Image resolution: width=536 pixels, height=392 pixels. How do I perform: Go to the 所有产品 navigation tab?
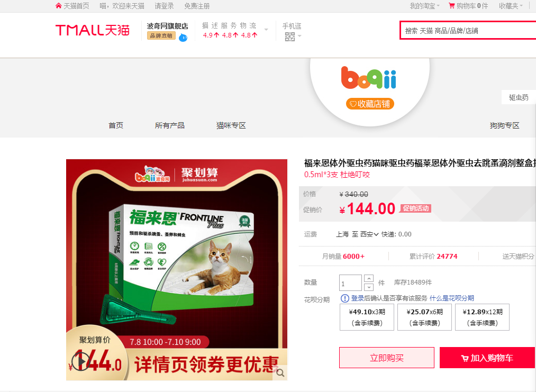pyautogui.click(x=169, y=125)
